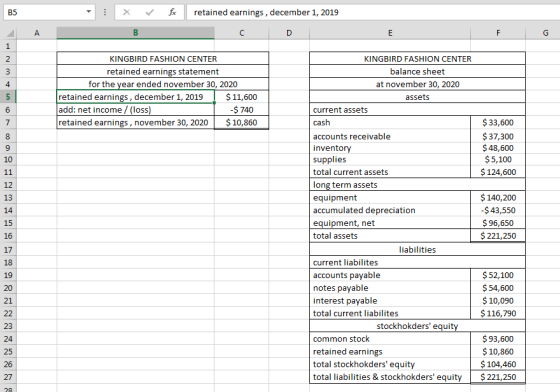
Task: Select column F header
Action: (498, 33)
